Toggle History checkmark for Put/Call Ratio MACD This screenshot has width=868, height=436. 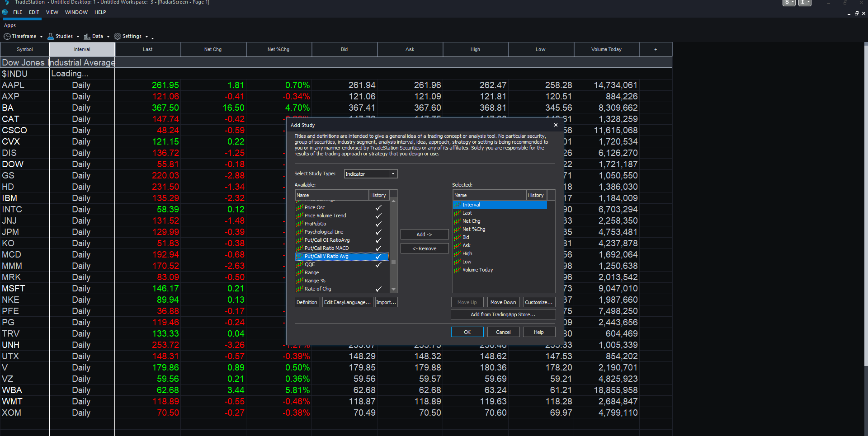[378, 248]
